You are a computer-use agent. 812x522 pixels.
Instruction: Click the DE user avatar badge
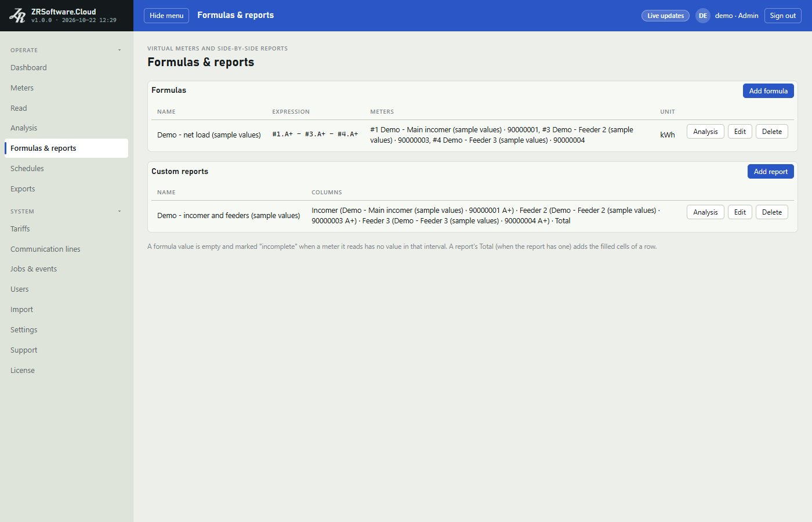pyautogui.click(x=703, y=16)
